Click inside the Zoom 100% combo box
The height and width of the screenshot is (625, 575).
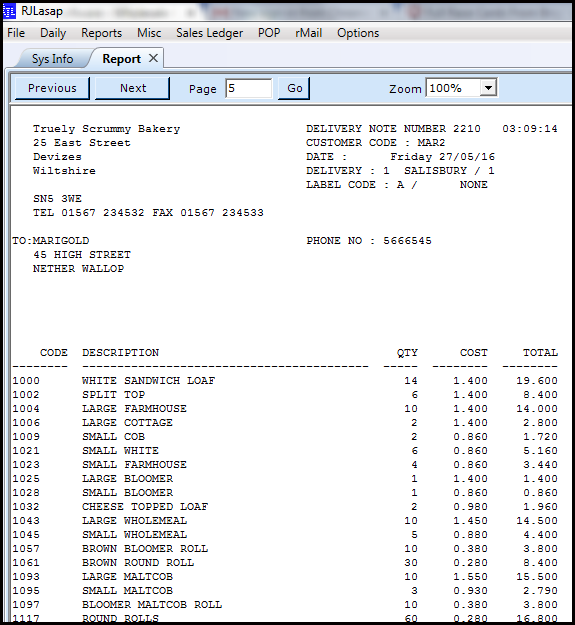coord(453,88)
